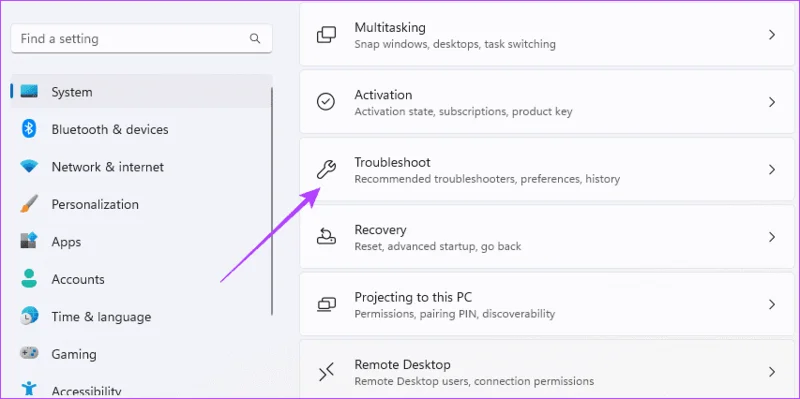Click the Gaming controller icon
Image resolution: width=800 pixels, height=399 pixels.
pos(29,354)
